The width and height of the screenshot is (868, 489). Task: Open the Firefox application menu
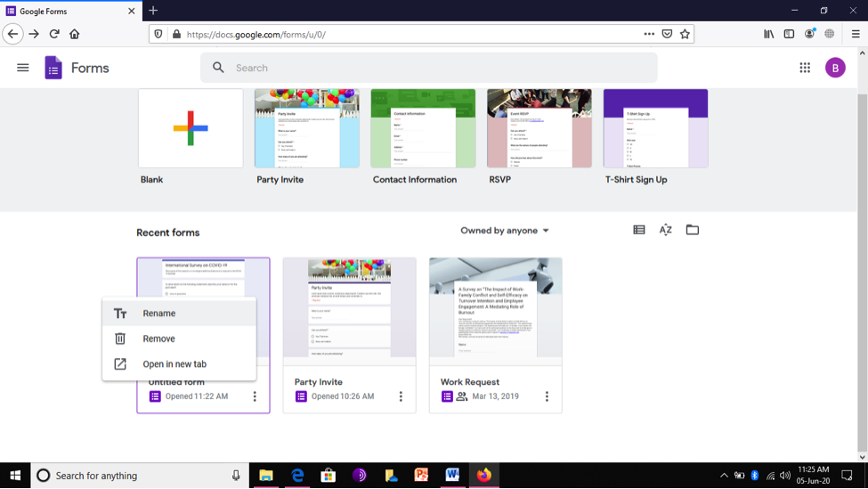click(856, 35)
